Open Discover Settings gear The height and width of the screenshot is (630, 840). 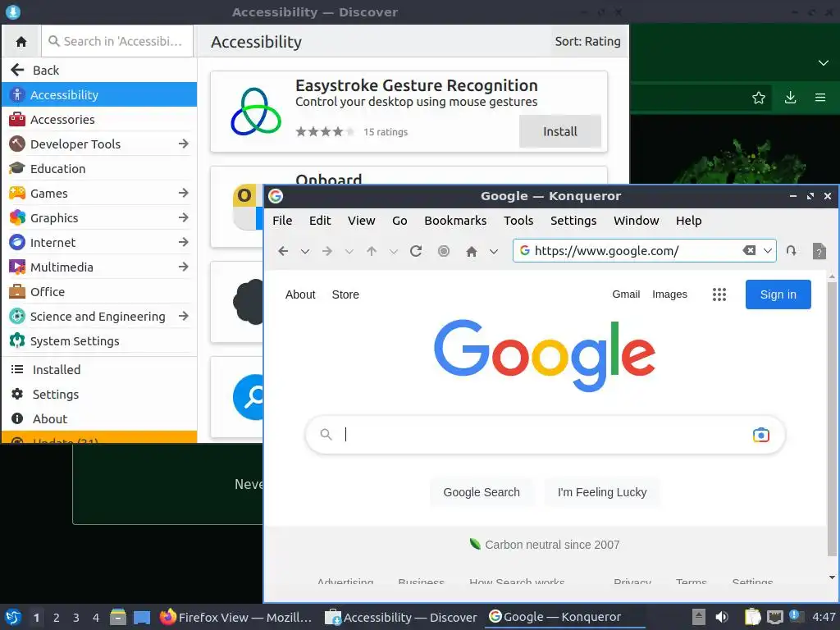pos(17,395)
